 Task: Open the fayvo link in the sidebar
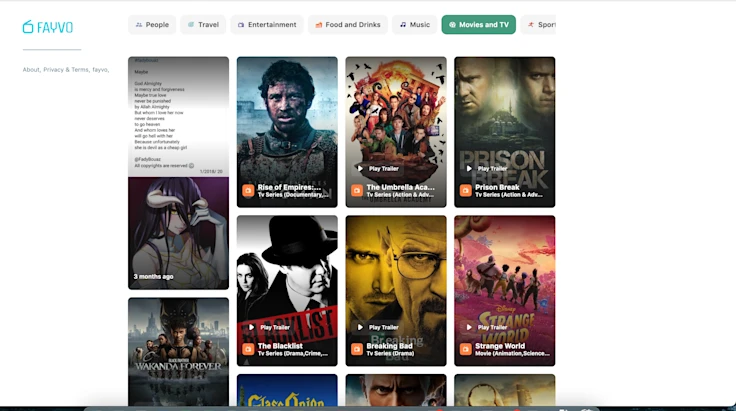pos(100,69)
